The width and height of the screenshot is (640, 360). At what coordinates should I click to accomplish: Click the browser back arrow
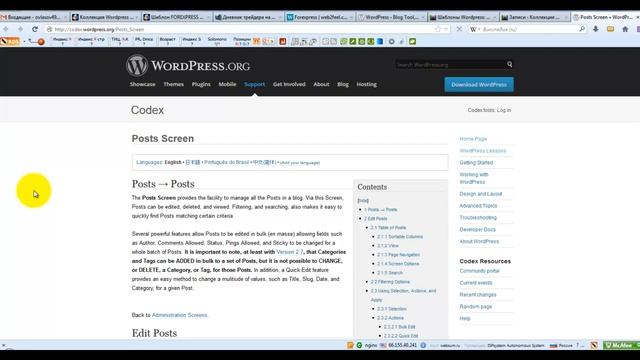tap(6, 29)
